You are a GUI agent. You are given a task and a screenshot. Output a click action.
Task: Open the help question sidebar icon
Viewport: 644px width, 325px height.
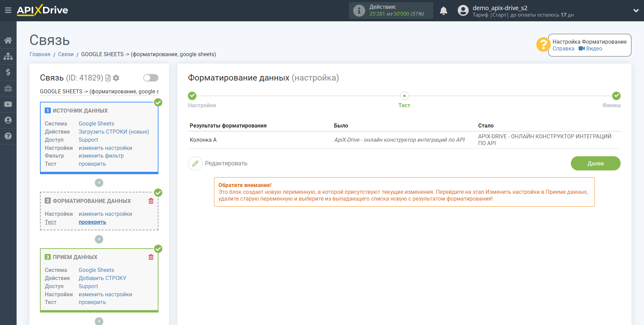(8, 136)
